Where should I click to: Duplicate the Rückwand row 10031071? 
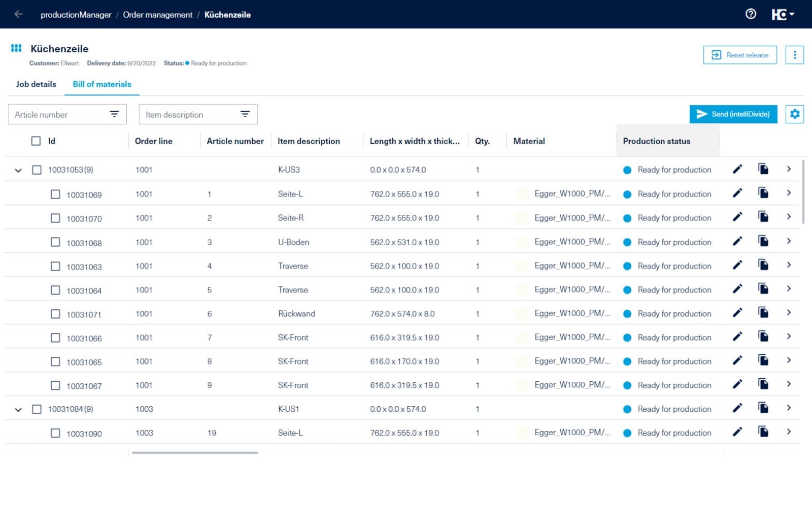pos(763,312)
